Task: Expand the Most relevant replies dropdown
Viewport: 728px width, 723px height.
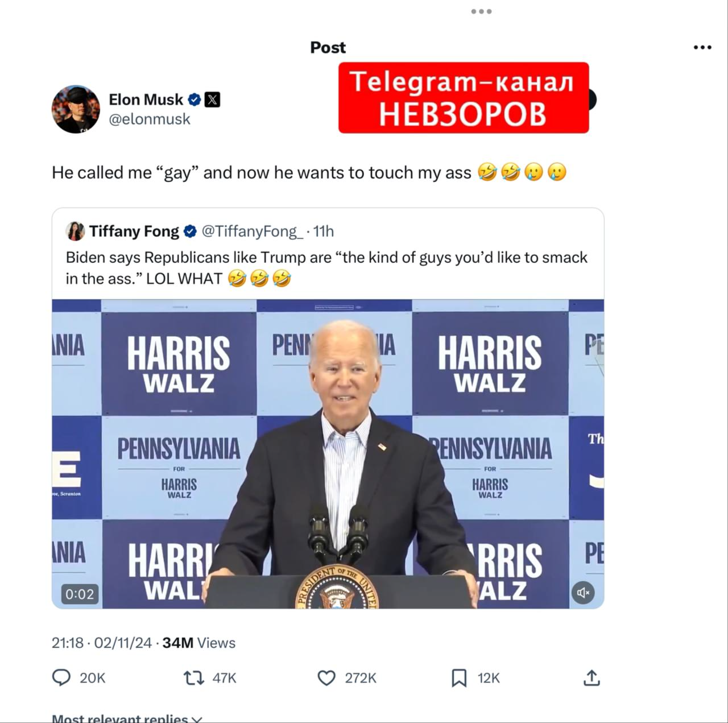Action: [x=127, y=718]
